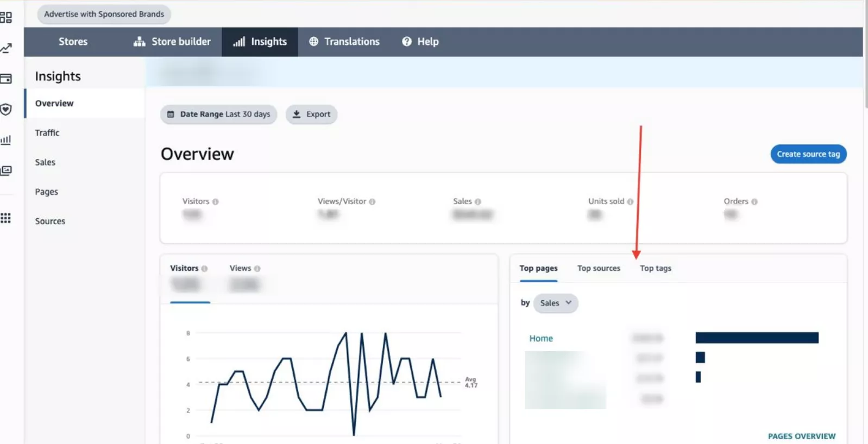
Task: Click the nine-dot apps icon in left rail
Action: pos(6,218)
